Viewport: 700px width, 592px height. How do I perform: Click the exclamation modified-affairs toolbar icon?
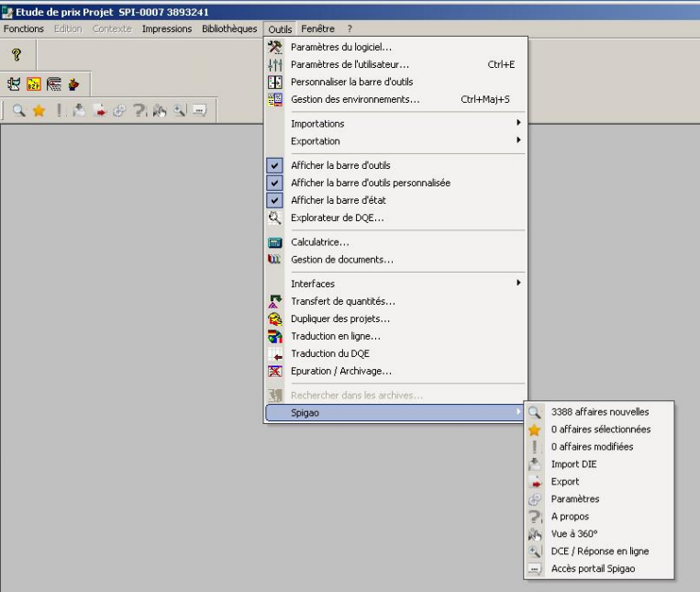59,110
